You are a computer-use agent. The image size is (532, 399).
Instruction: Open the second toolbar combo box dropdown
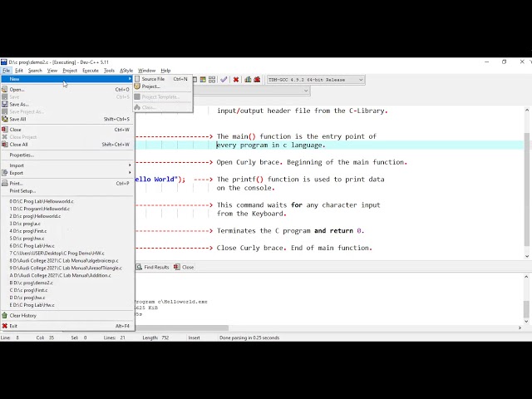[306, 91]
